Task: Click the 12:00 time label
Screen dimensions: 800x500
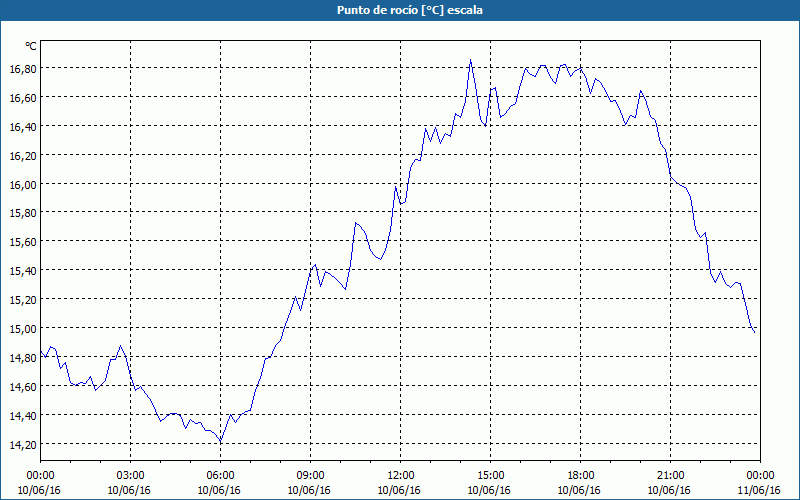Action: pyautogui.click(x=401, y=476)
